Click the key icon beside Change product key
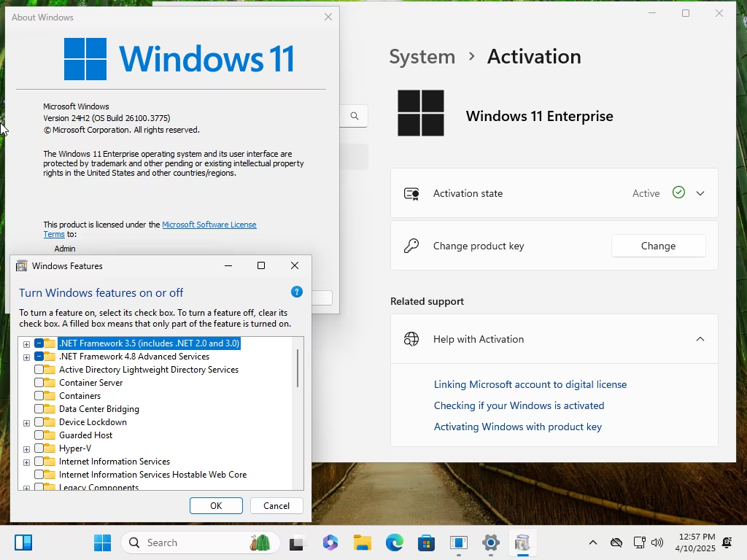Image resolution: width=747 pixels, height=560 pixels. [x=411, y=246]
